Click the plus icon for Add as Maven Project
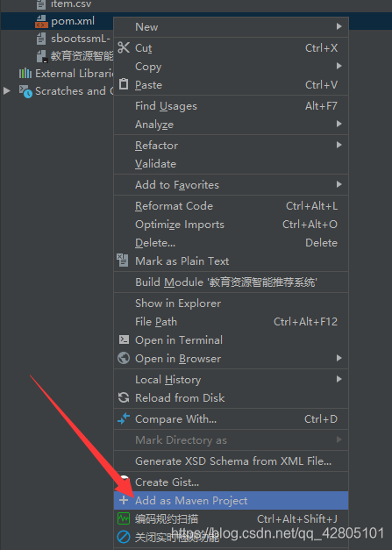392x550 pixels. [124, 500]
